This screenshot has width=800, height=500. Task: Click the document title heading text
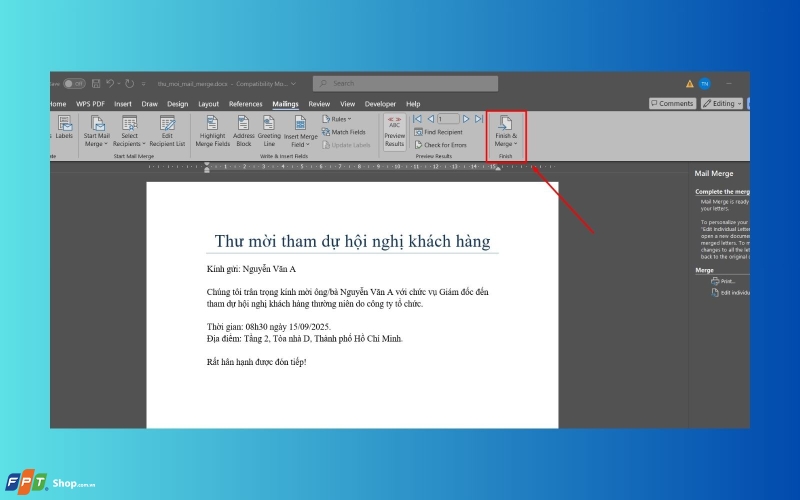tap(352, 241)
